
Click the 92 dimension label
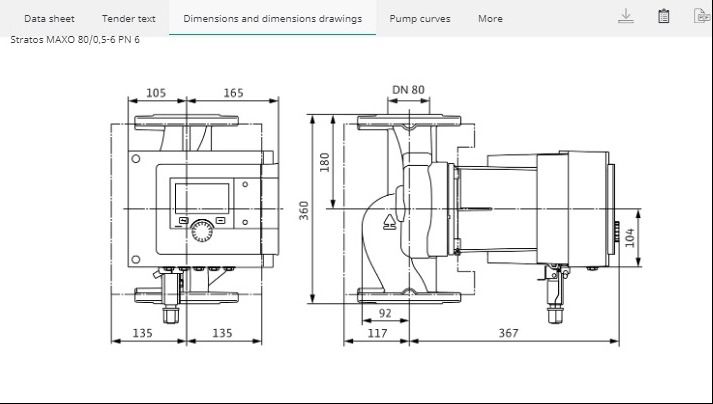(385, 313)
